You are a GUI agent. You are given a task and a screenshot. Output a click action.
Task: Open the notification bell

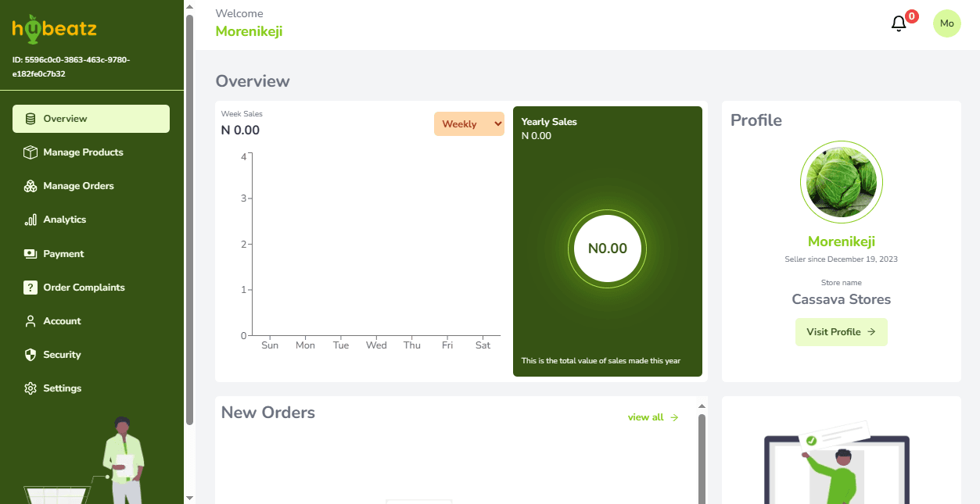899,24
